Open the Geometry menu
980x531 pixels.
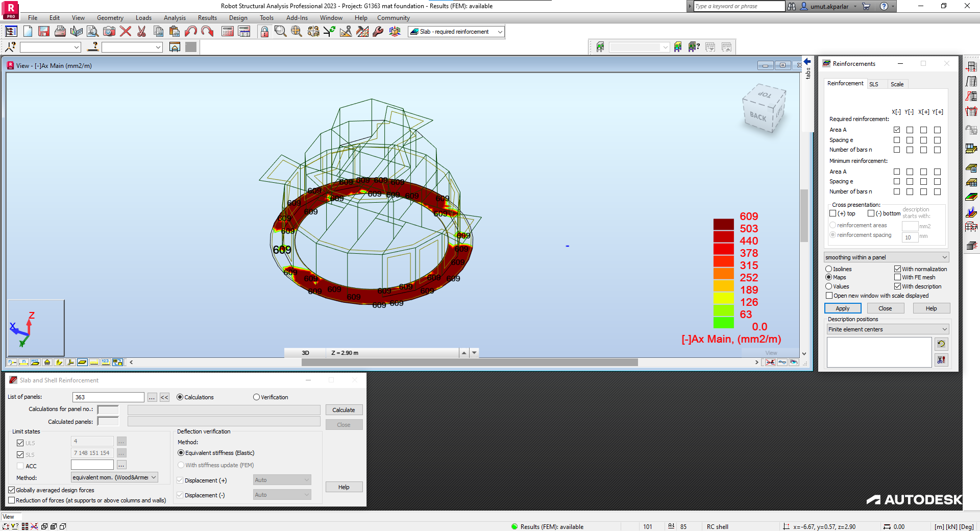coord(110,17)
